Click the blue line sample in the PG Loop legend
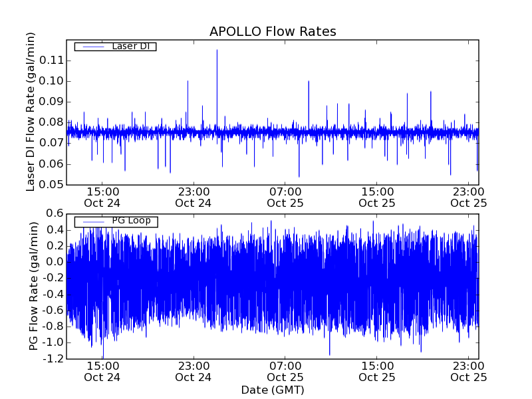The width and height of the screenshot is (532, 399). 93,222
